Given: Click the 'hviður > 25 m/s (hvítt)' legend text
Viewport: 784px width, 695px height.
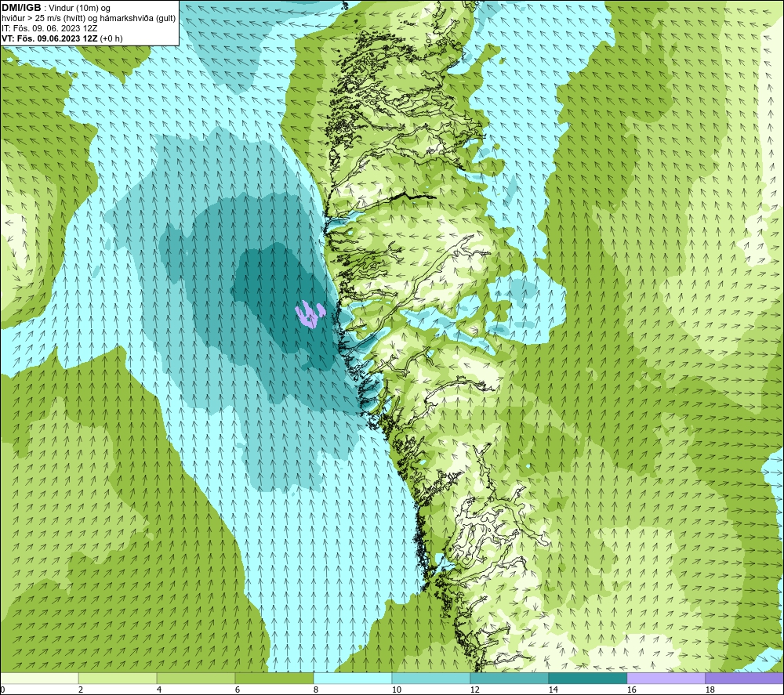Looking at the screenshot, I should coord(43,19).
